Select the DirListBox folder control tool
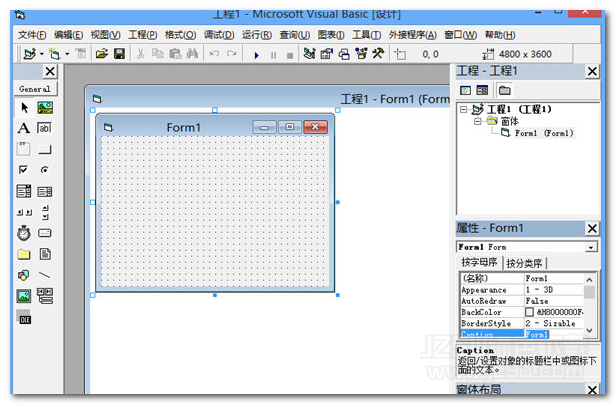The height and width of the screenshot is (405, 616). 24,255
